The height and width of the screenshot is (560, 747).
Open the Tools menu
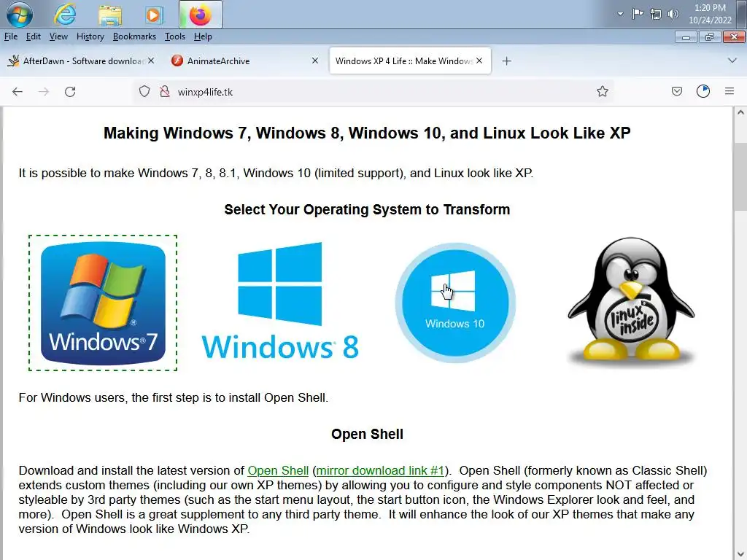point(175,36)
